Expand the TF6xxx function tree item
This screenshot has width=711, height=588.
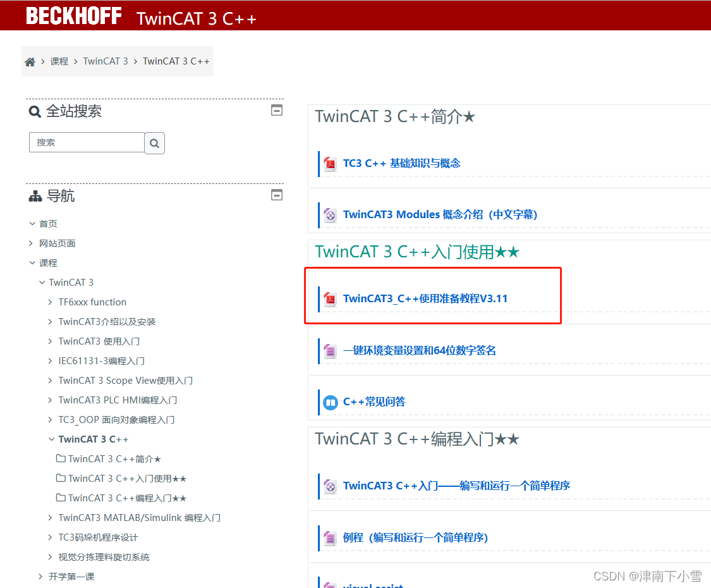(50, 302)
